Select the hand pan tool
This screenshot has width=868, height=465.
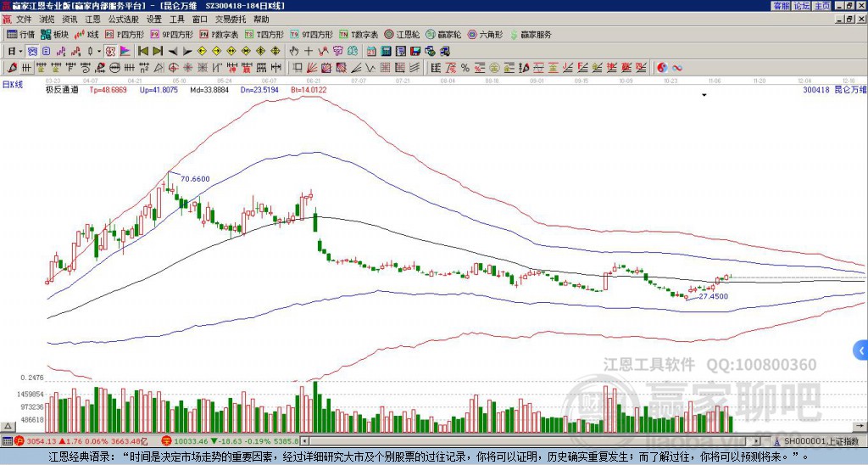(x=294, y=51)
